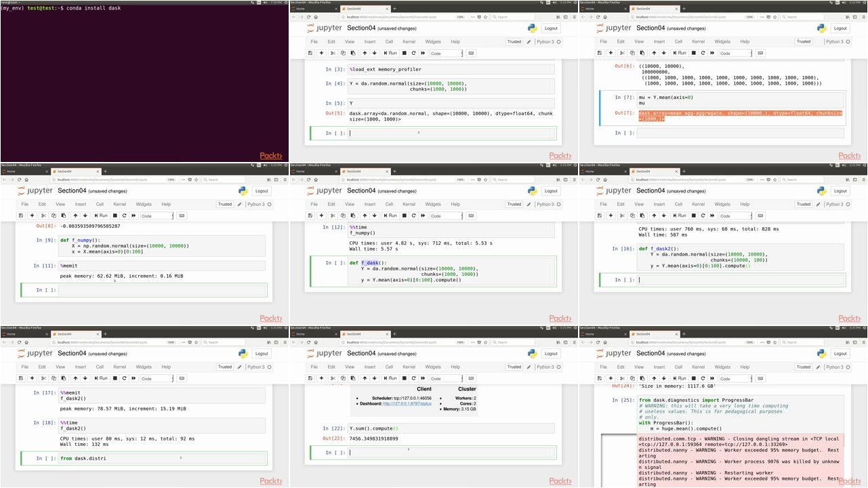868x488 pixels.
Task: Click Save icon in the ProgressBar frame
Action: pos(600,378)
